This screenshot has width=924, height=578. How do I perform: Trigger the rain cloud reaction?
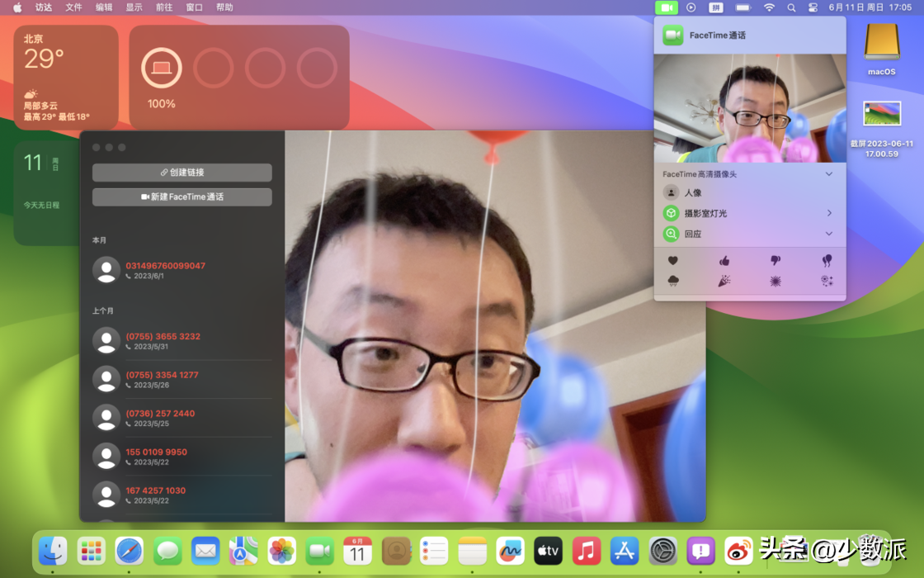click(672, 281)
